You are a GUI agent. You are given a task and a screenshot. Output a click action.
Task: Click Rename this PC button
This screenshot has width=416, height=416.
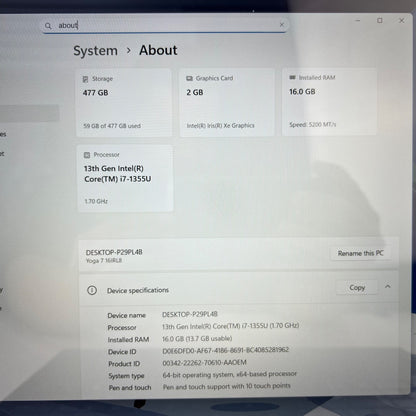(x=360, y=253)
